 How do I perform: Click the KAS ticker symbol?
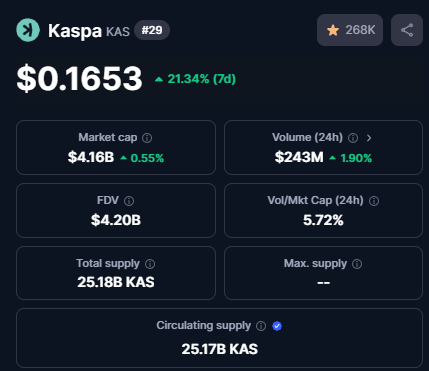point(118,32)
